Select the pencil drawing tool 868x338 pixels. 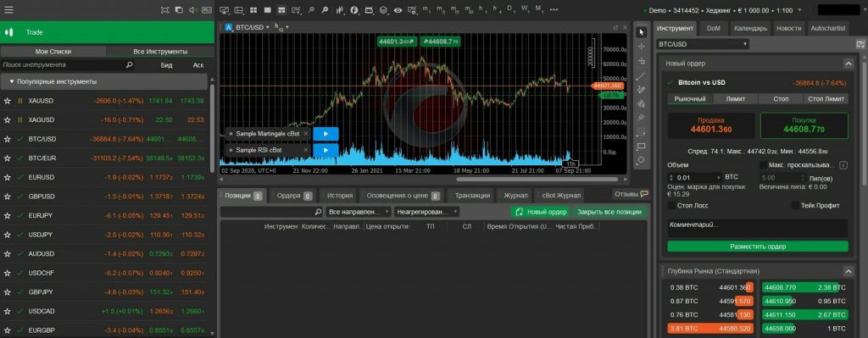pos(642,89)
